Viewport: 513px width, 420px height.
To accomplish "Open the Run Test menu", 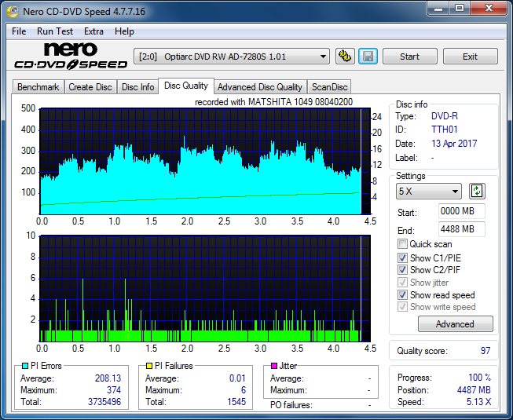I will 56,31.
